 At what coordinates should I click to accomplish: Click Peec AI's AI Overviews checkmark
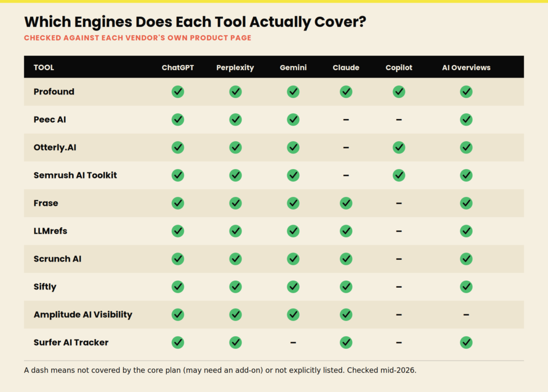click(466, 119)
